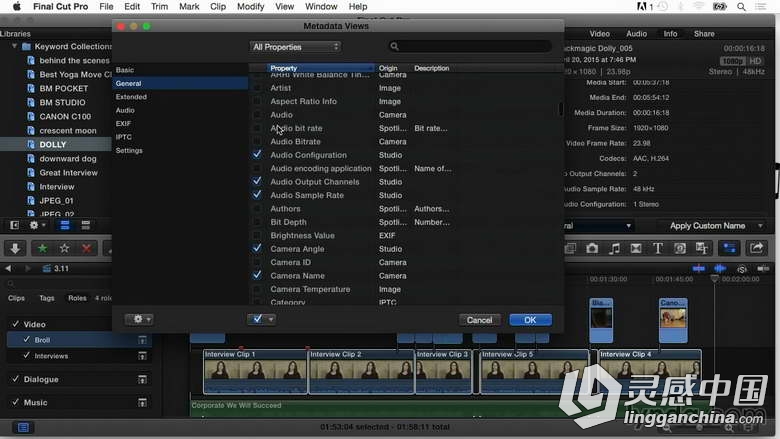Image resolution: width=780 pixels, height=439 pixels.
Task: Open the browser gear action menu
Action: point(37,225)
